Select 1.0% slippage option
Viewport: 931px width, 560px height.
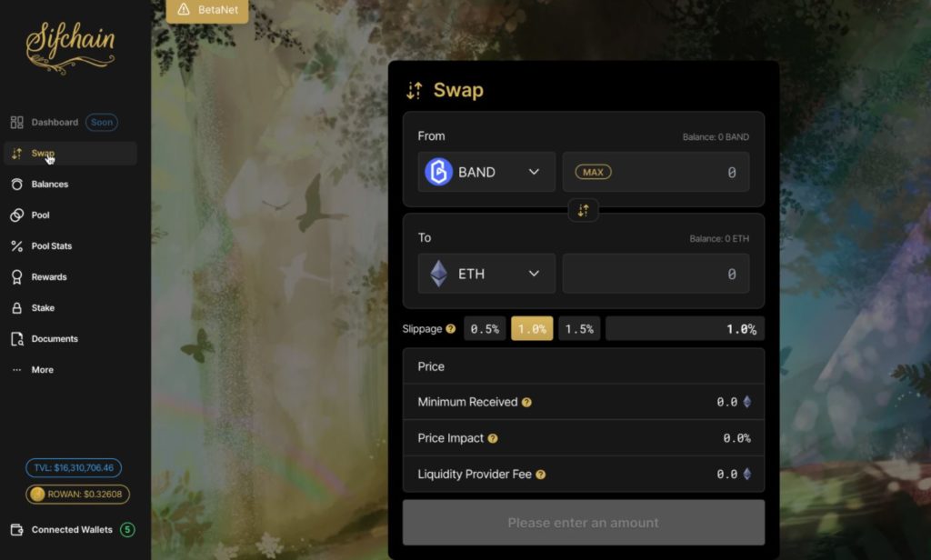click(x=532, y=328)
